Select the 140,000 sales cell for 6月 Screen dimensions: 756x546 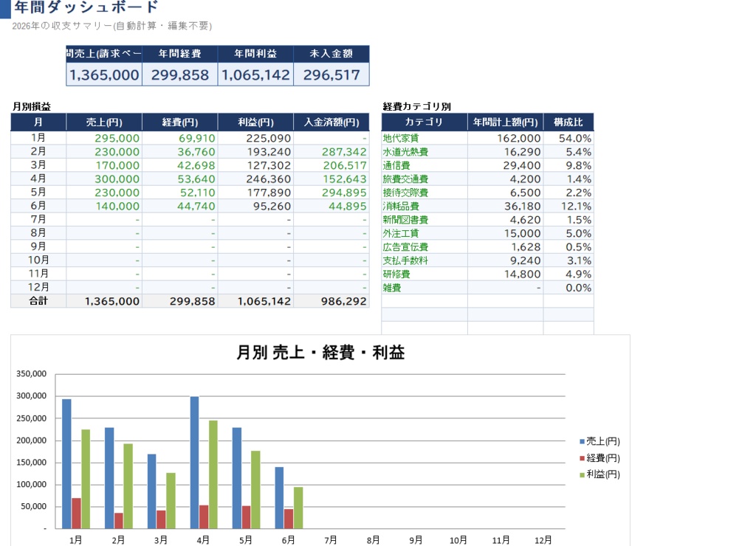click(104, 206)
